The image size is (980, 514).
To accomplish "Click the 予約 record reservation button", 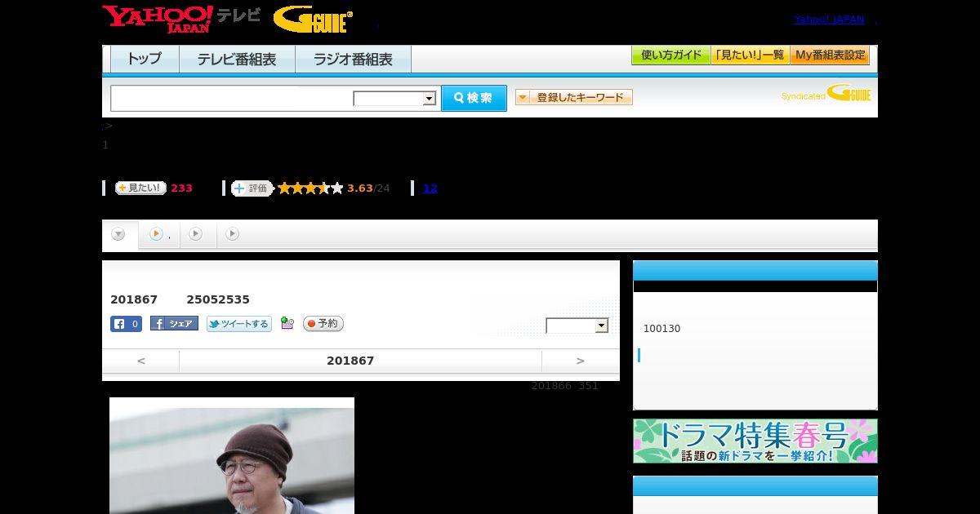I will [323, 324].
